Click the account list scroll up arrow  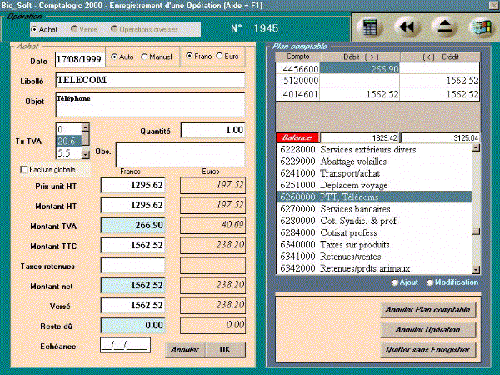click(x=476, y=148)
